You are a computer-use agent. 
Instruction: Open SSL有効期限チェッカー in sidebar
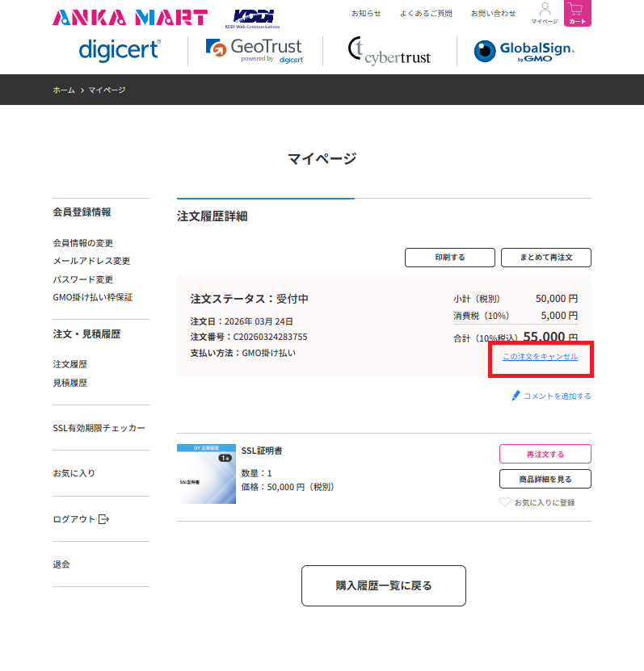pos(99,427)
